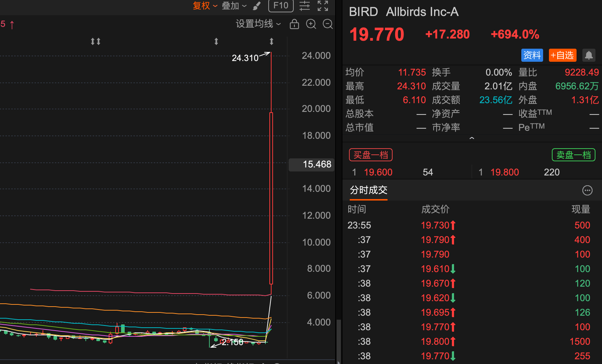Open the 资料 info button
The width and height of the screenshot is (602, 364).
tap(532, 55)
